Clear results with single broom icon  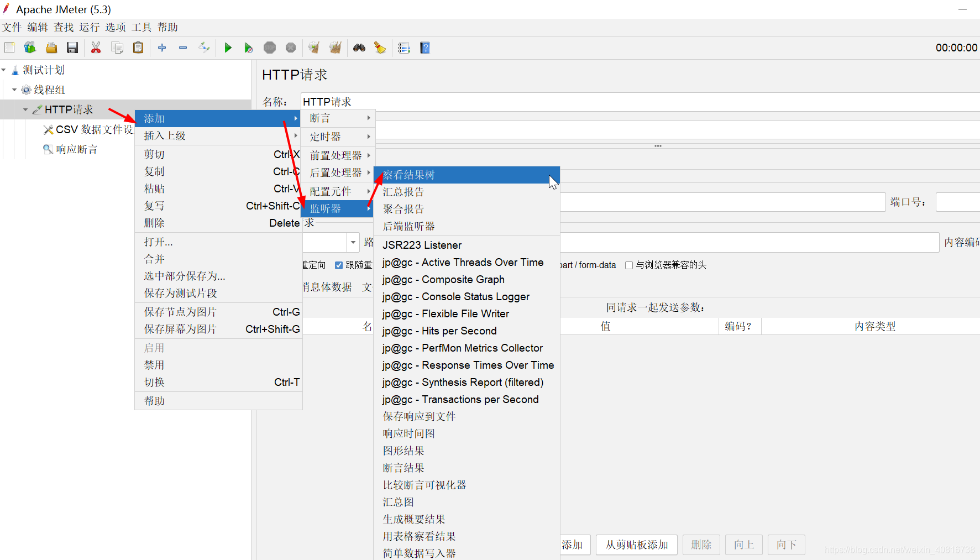point(314,48)
